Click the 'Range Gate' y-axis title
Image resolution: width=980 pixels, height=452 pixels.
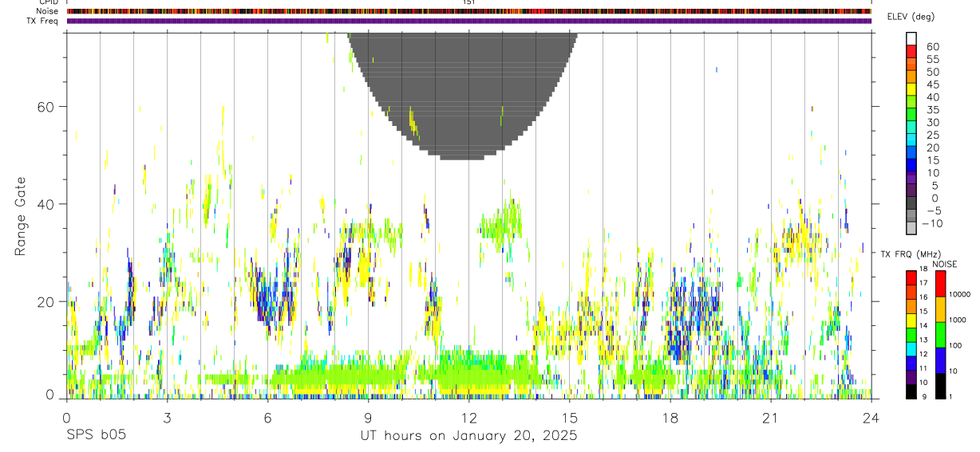coord(21,215)
